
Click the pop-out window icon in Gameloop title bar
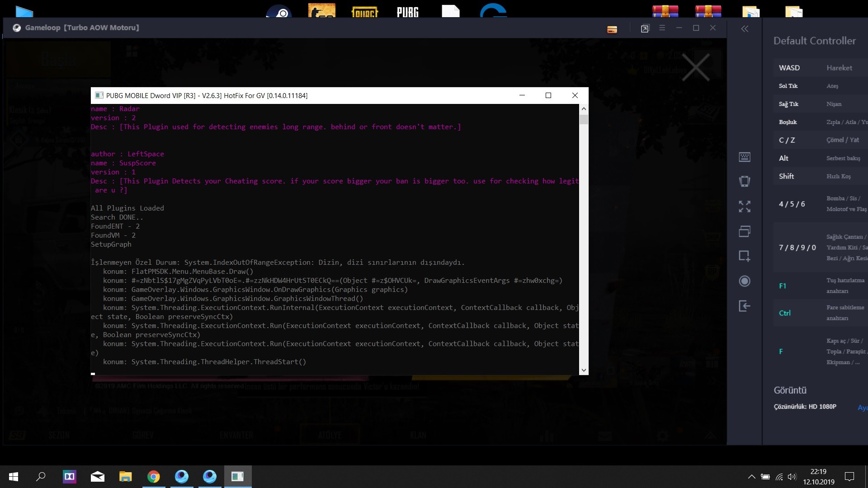645,28
